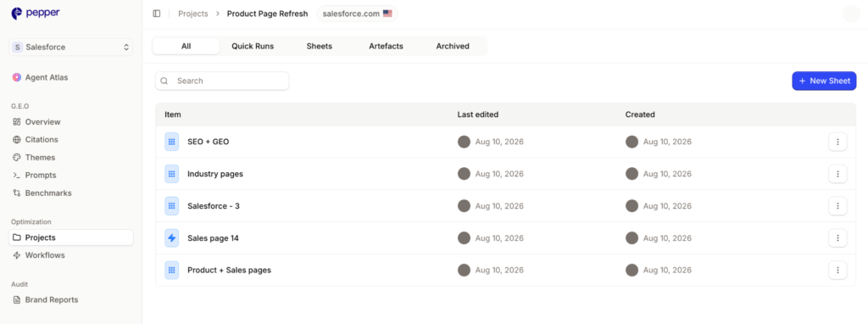Viewport: 868px width, 324px height.
Task: Click the Item column header
Action: tap(173, 115)
